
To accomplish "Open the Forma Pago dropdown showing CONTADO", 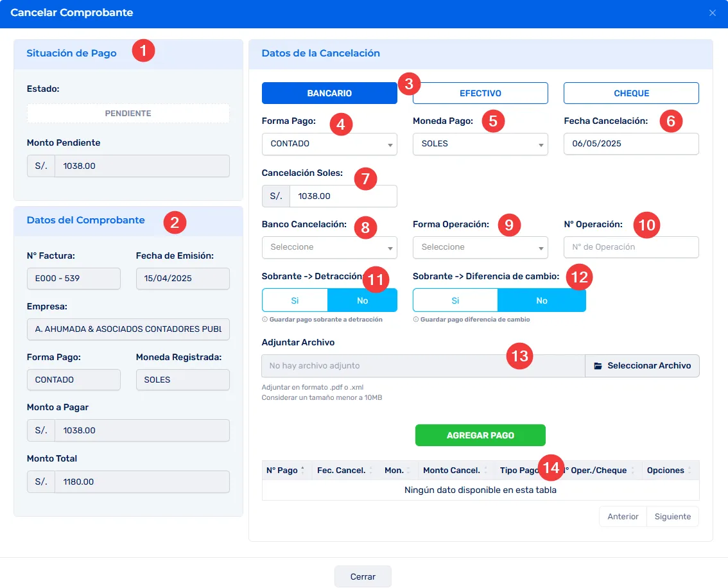I will [329, 144].
